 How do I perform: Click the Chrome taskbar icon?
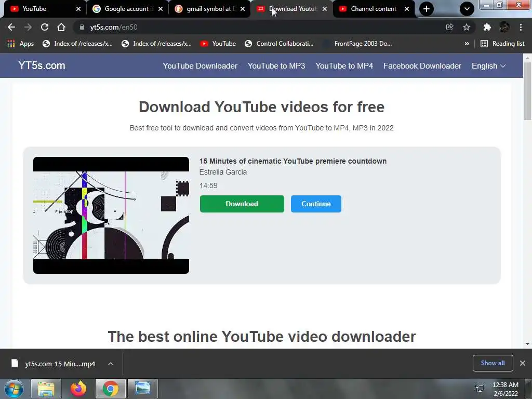click(111, 389)
